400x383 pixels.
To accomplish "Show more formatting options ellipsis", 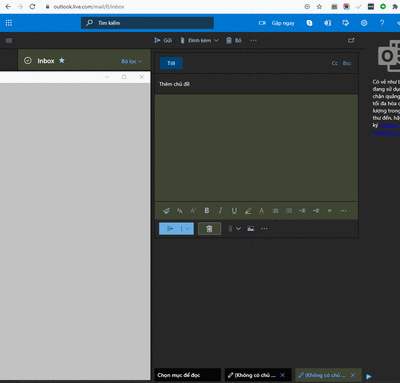I will click(x=343, y=211).
